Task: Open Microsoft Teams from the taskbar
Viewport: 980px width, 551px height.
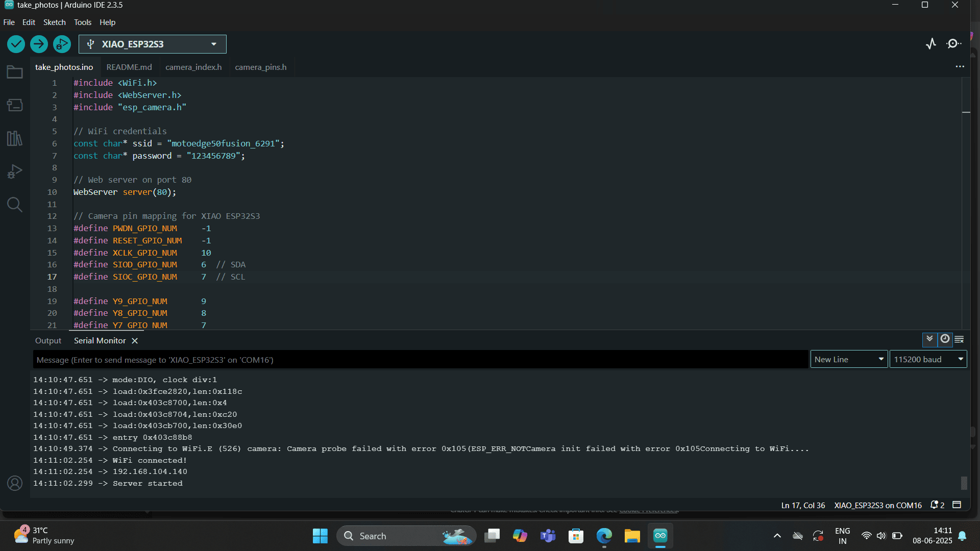Action: [548, 536]
